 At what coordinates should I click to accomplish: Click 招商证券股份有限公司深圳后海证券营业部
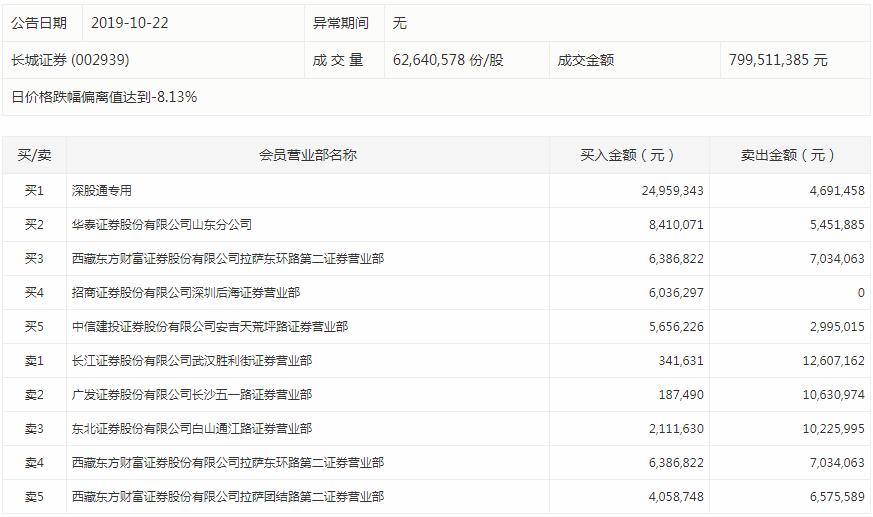pyautogui.click(x=186, y=292)
